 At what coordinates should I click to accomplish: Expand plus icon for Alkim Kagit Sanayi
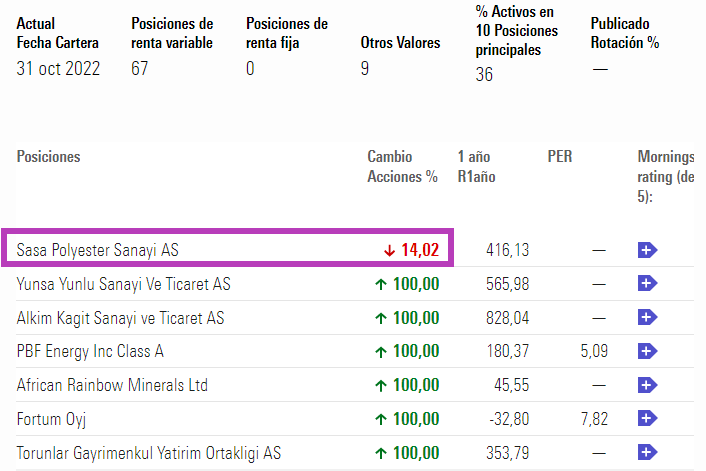point(647,318)
